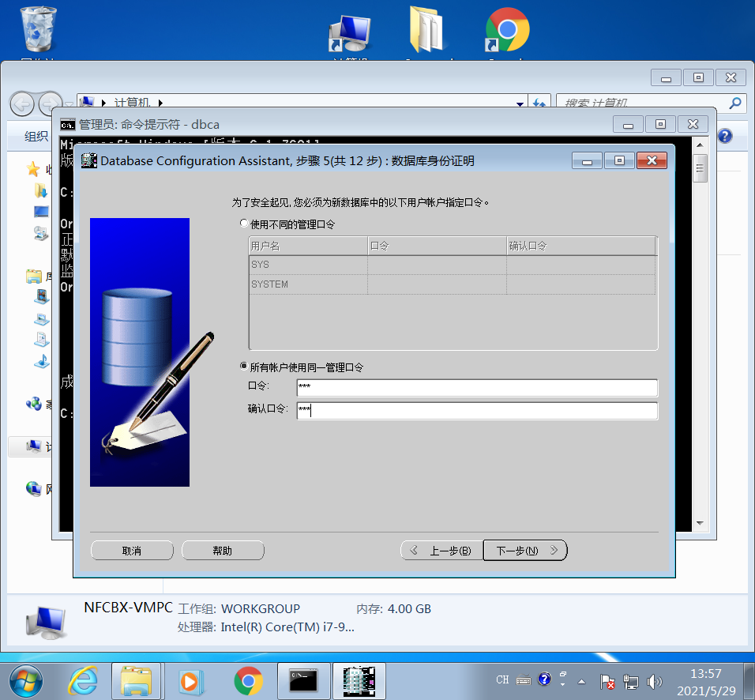Launch Internet Explorer from the taskbar
The image size is (755, 700).
(83, 679)
